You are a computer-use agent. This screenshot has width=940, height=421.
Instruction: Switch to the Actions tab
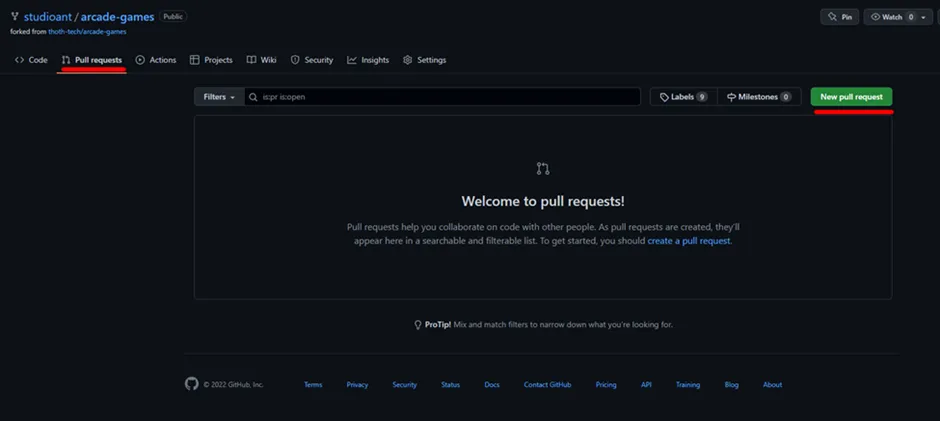[155, 60]
